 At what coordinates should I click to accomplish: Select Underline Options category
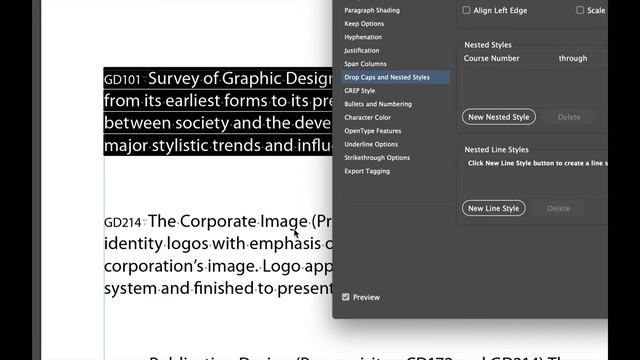click(371, 144)
